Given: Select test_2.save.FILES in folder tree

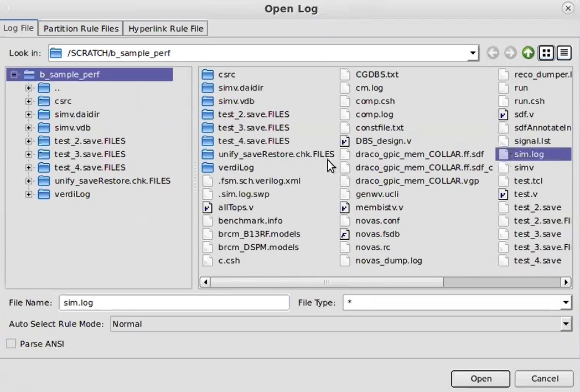Looking at the screenshot, I should [82, 141].
